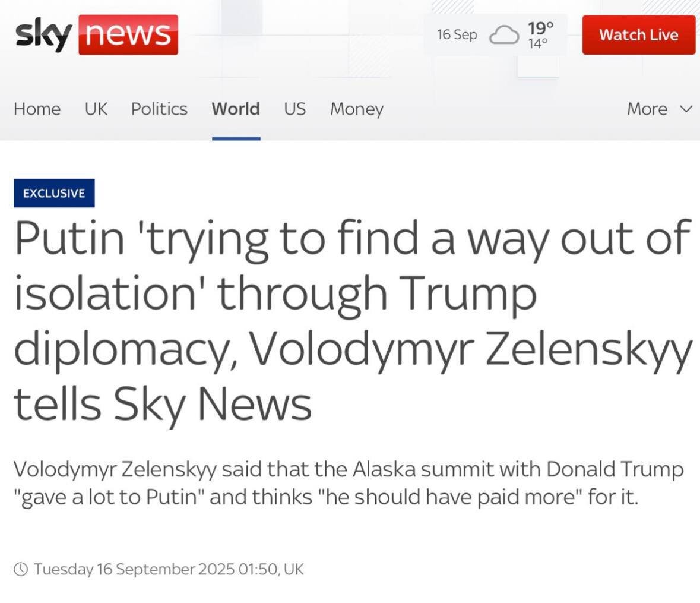The width and height of the screenshot is (700, 603).
Task: Select the active World tab
Action: (x=236, y=109)
